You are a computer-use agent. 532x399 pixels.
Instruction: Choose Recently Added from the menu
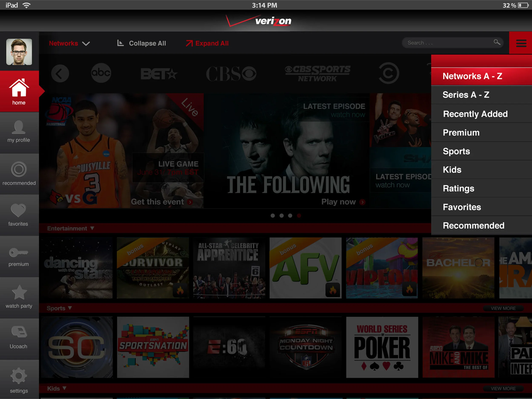point(475,114)
